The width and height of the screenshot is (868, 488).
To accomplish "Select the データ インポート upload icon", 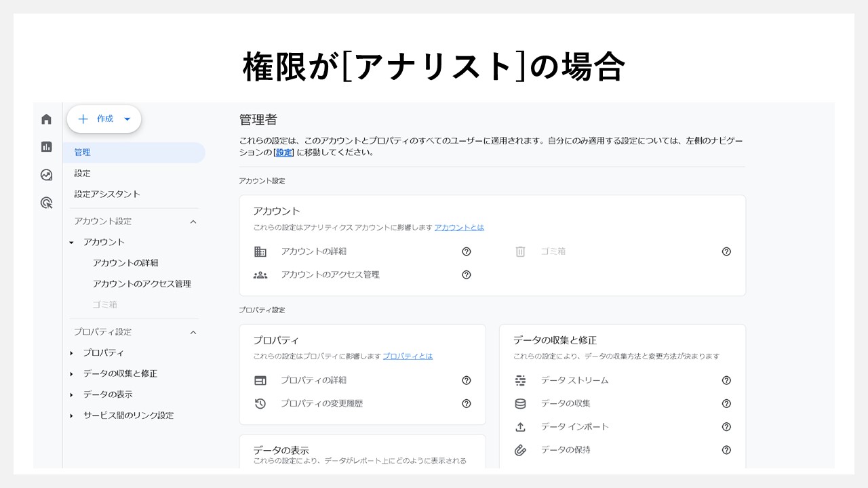I will tap(520, 426).
